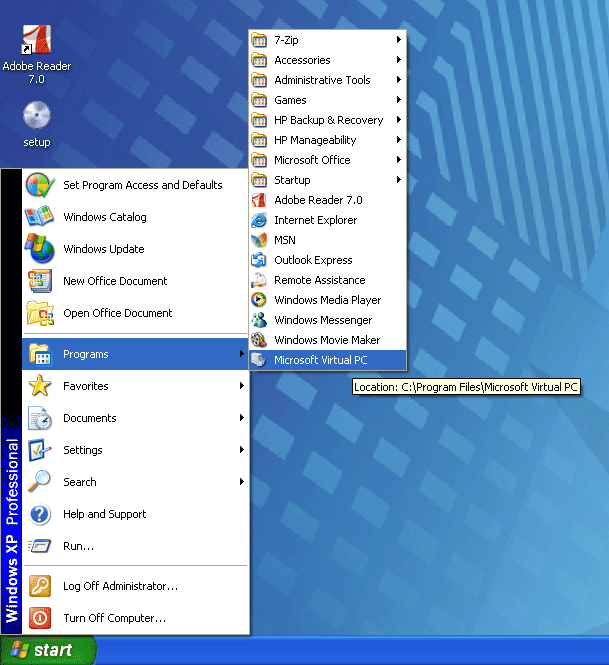Expand the Settings submenu arrow

coord(241,450)
